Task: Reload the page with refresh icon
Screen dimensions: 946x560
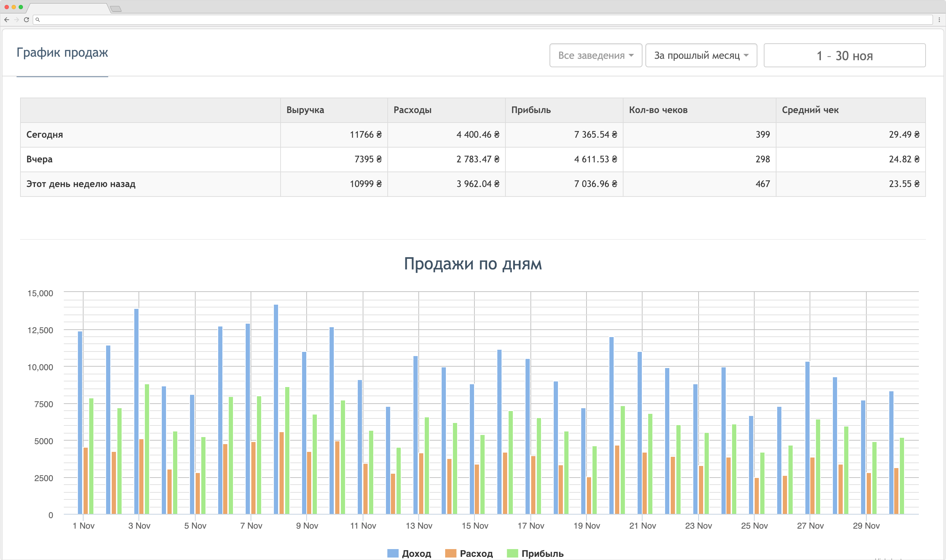Action: pos(26,20)
